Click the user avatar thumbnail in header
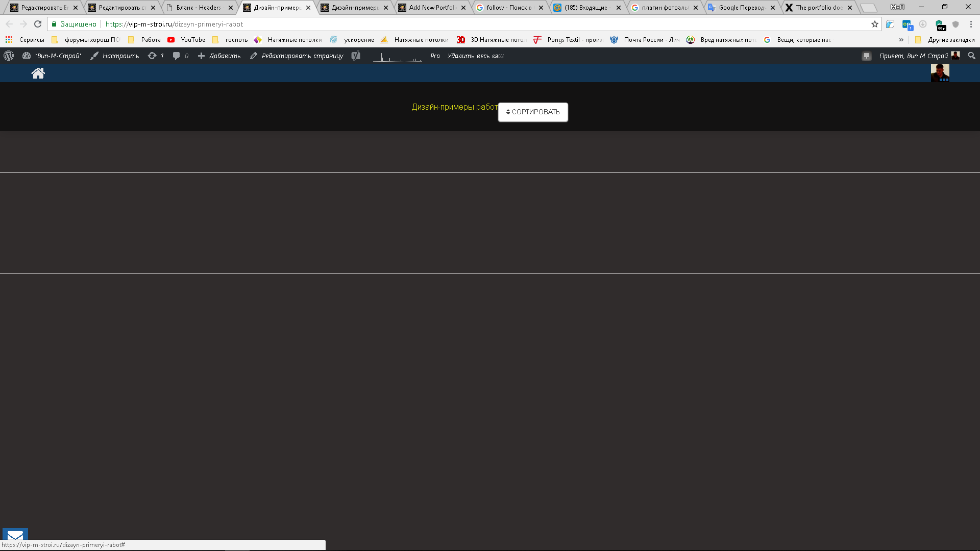This screenshot has height=551, width=980. 940,73
